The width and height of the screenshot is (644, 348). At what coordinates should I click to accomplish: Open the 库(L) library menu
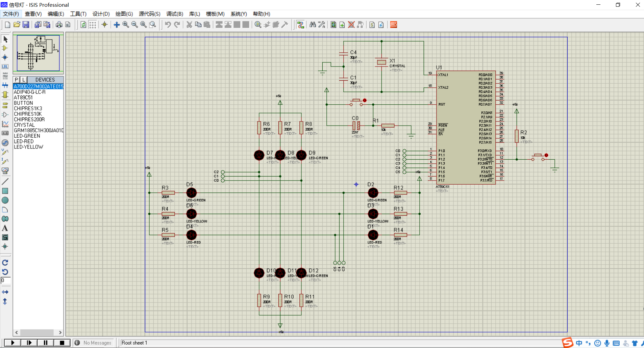[194, 14]
